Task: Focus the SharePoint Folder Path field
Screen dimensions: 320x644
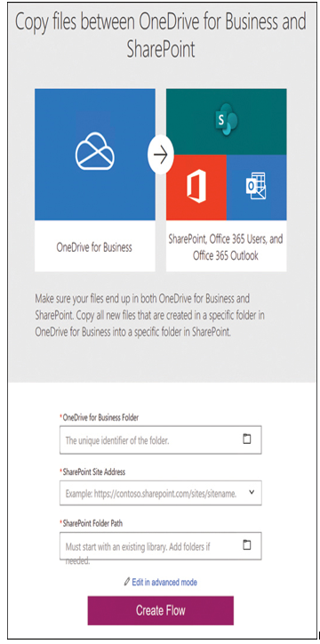Action: click(x=160, y=546)
